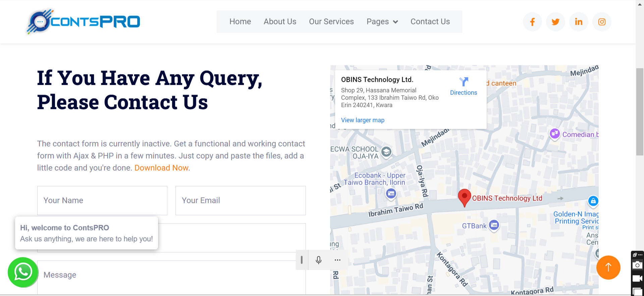This screenshot has height=296, width=644.
Task: Click the microphone icon in floating toolbar
Action: 319,260
